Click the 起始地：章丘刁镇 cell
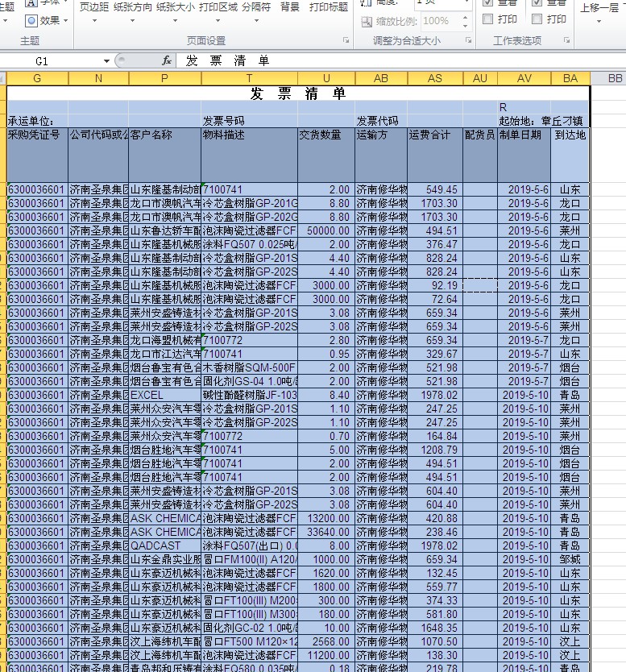 pos(541,121)
